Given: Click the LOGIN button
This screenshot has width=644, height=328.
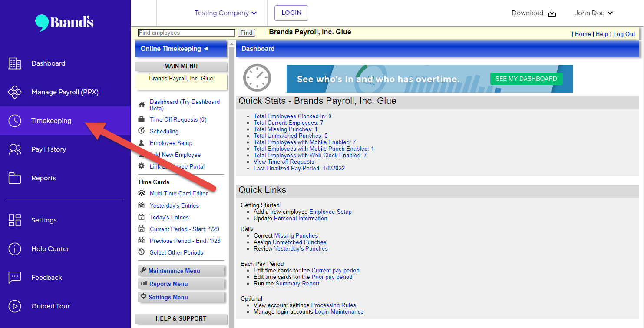Looking at the screenshot, I should click(x=291, y=13).
